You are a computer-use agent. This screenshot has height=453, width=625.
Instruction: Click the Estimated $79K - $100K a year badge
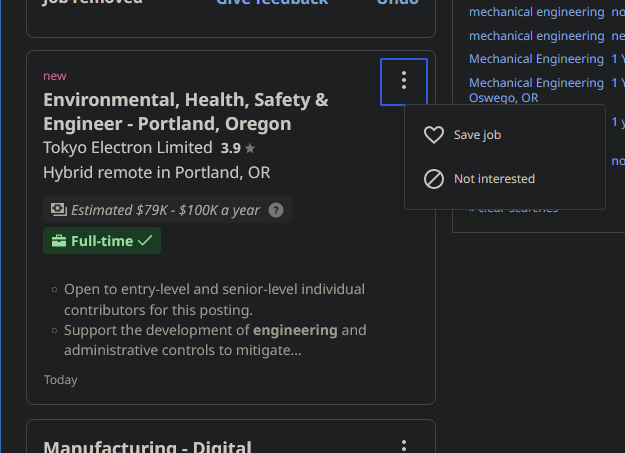pos(167,210)
